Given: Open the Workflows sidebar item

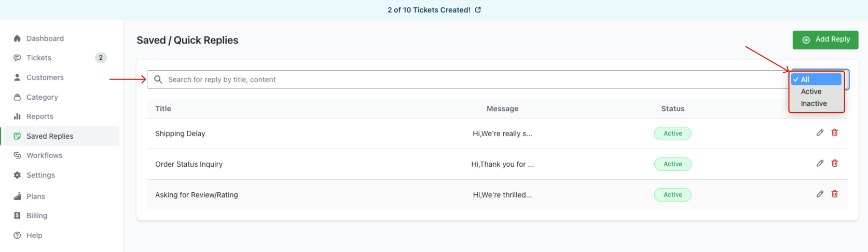Looking at the screenshot, I should [44, 155].
